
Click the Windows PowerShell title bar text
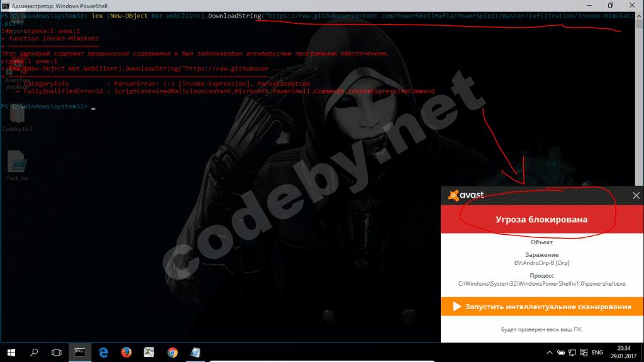point(60,6)
